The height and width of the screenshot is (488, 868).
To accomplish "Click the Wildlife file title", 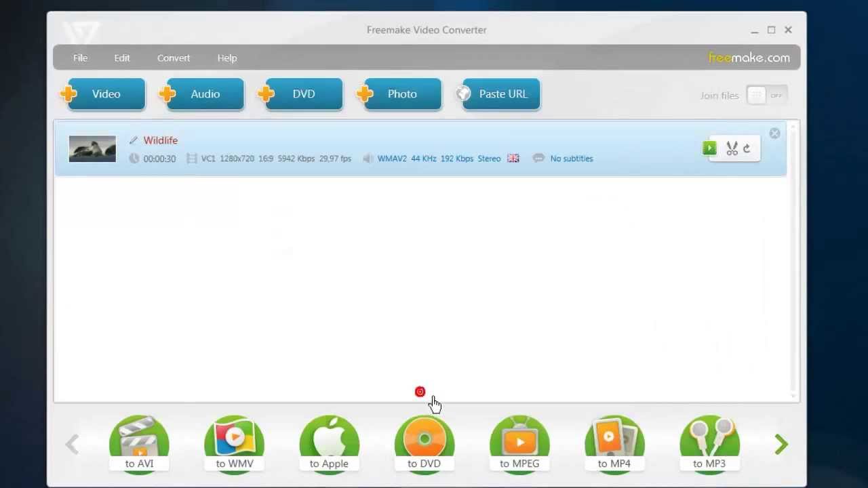I will pos(161,140).
